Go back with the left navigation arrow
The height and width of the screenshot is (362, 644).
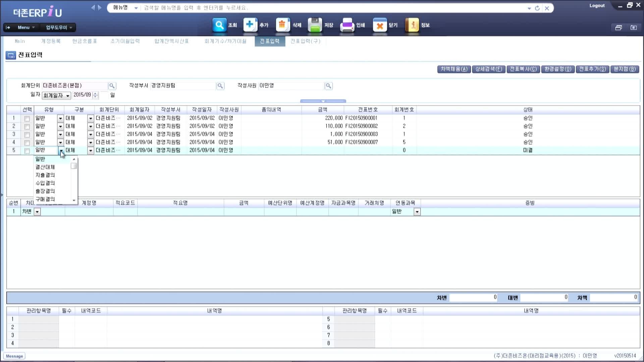tap(93, 8)
